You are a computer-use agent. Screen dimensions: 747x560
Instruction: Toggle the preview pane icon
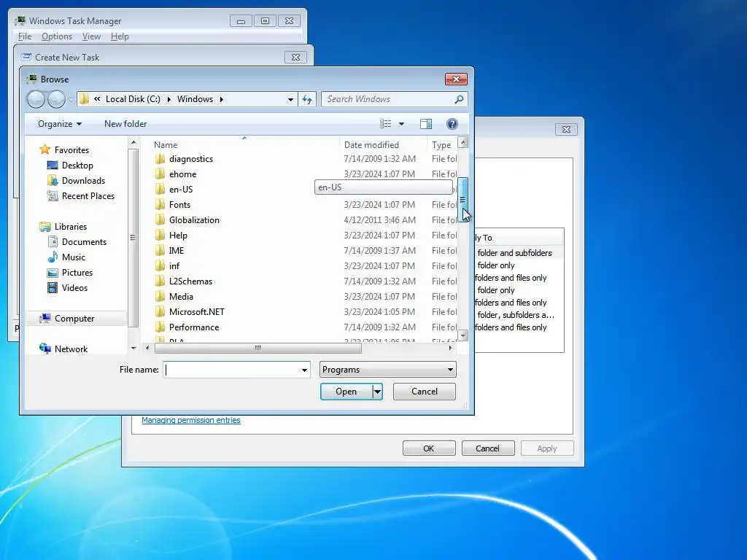pos(426,124)
